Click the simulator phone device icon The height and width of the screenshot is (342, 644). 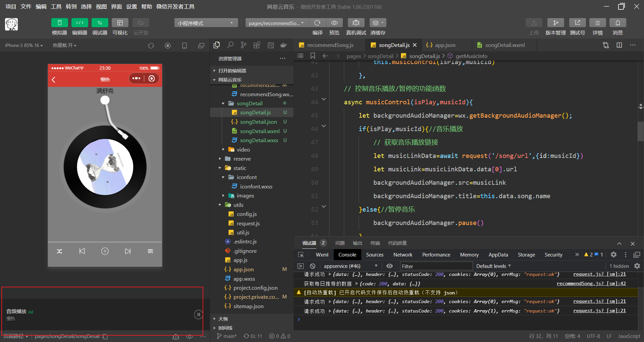click(184, 45)
